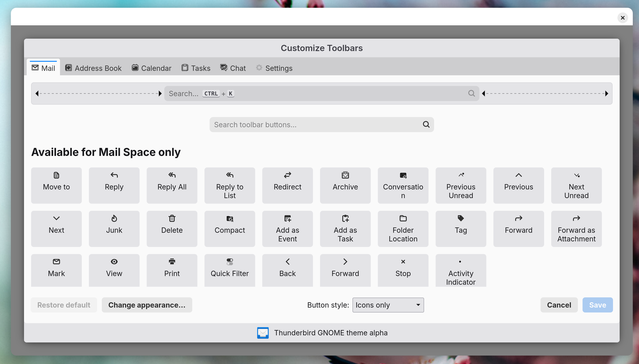Click the Forward tile next to Tag
Image resolution: width=639 pixels, height=364 pixels.
[x=519, y=229]
